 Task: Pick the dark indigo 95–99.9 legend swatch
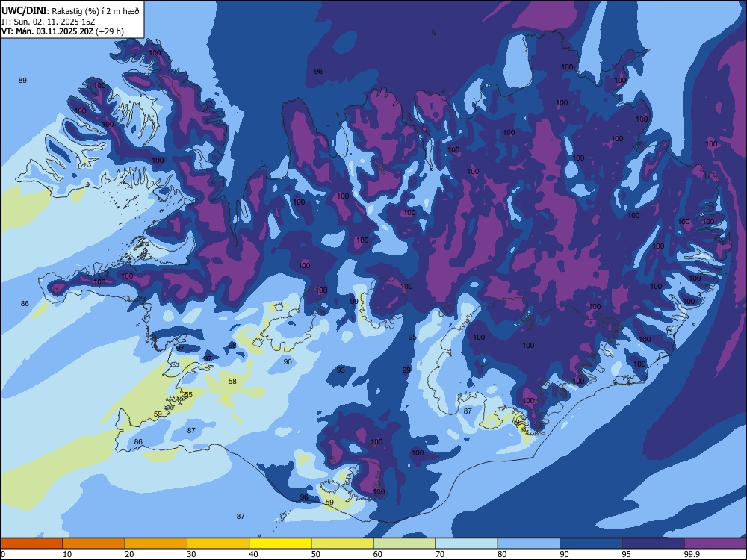click(x=653, y=544)
